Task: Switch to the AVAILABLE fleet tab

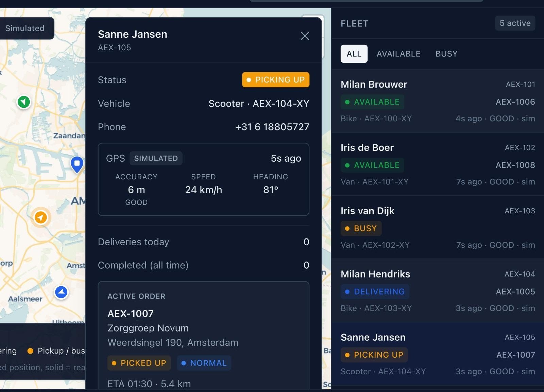Action: [398, 54]
